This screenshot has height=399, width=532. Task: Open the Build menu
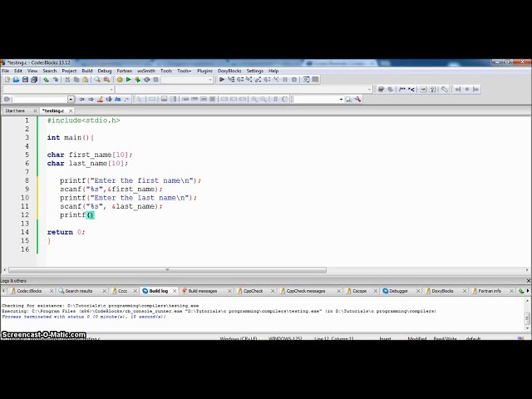point(87,71)
